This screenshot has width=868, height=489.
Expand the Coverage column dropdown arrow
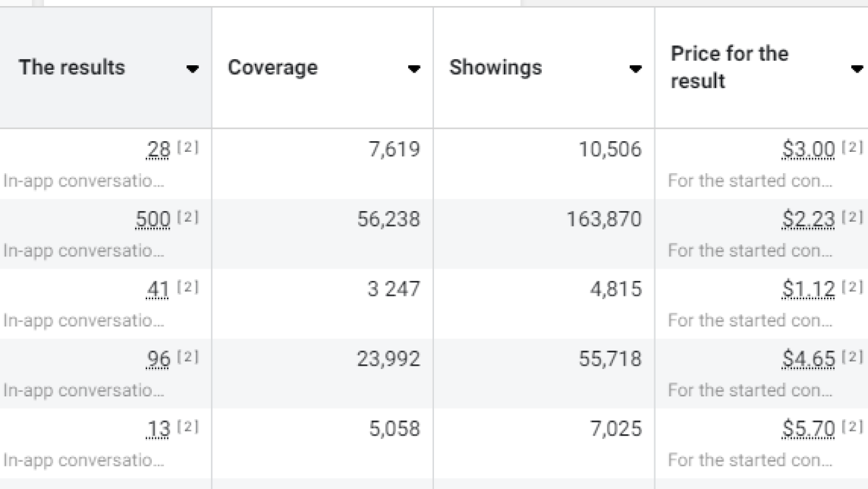point(413,69)
